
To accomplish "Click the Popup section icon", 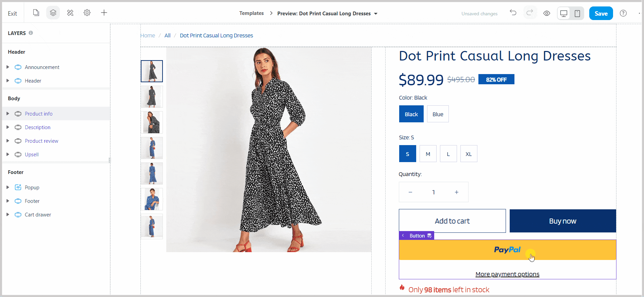I will coord(18,187).
